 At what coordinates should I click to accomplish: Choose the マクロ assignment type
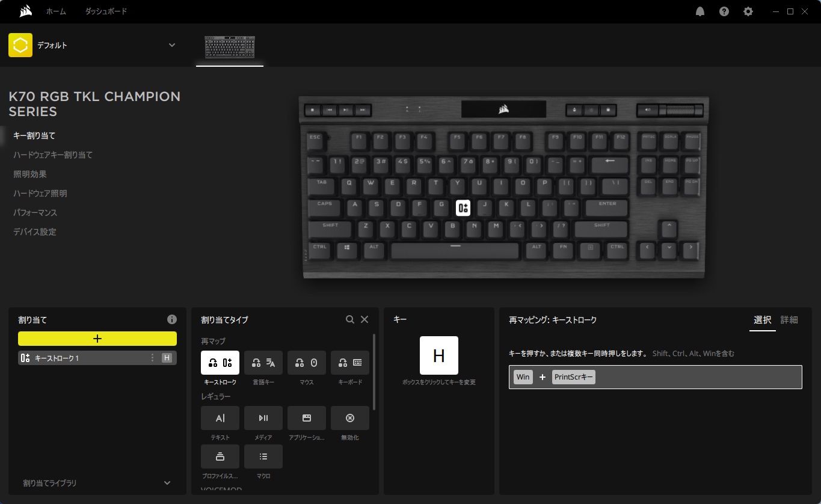coord(263,456)
